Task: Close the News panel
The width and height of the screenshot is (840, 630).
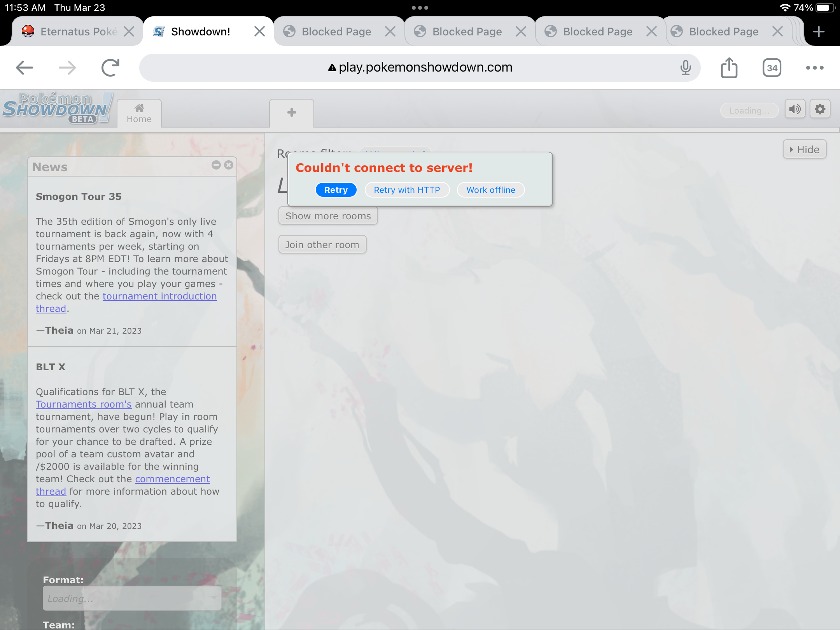Action: coord(229,165)
